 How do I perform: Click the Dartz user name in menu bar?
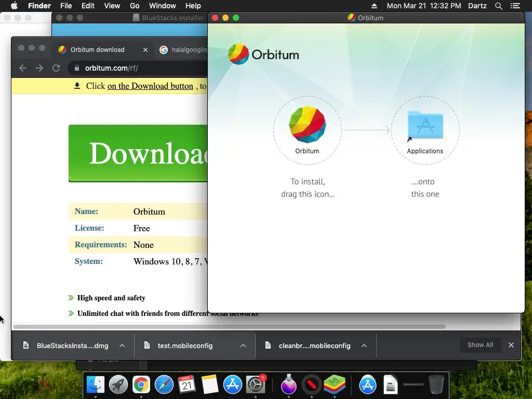click(477, 6)
